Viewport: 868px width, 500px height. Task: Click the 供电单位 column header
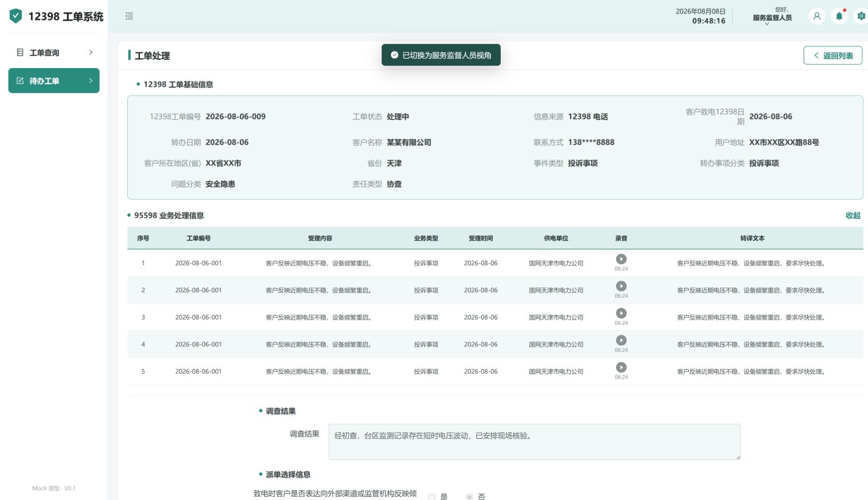pos(556,238)
